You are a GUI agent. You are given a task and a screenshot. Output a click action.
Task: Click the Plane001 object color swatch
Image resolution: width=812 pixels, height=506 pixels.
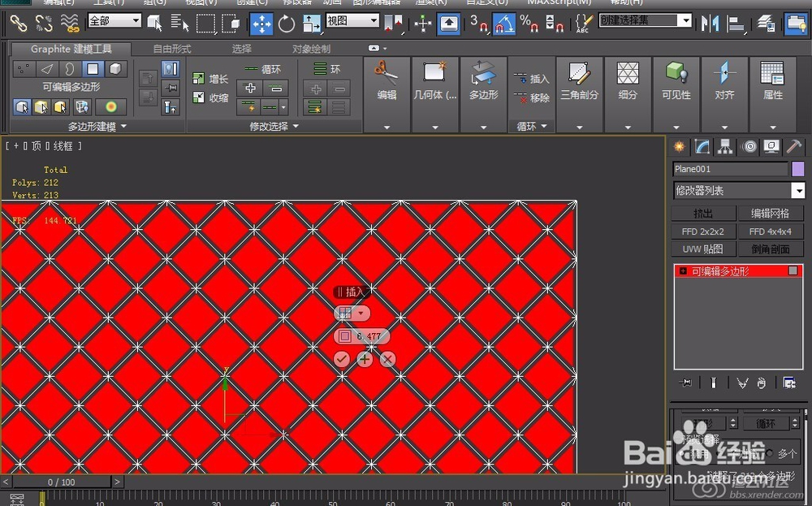[797, 169]
